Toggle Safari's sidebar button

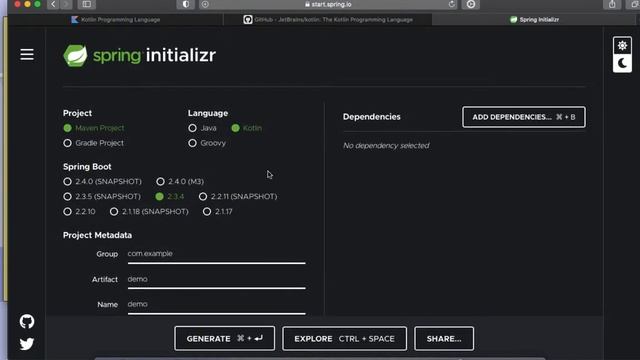tap(87, 4)
